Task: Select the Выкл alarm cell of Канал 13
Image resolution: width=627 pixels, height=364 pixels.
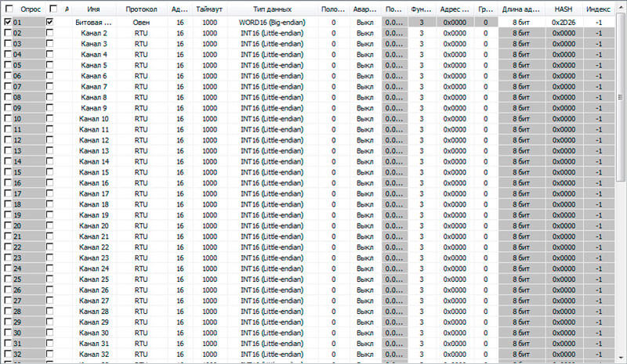Action: [364, 150]
